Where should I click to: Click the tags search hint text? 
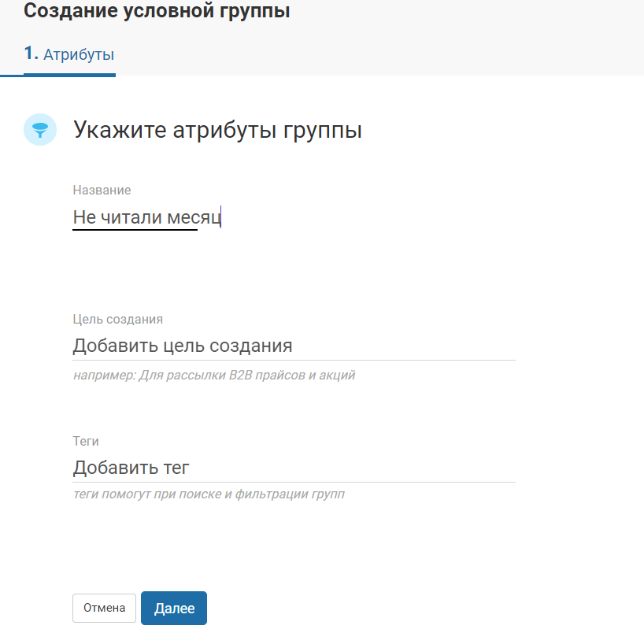pos(208,494)
